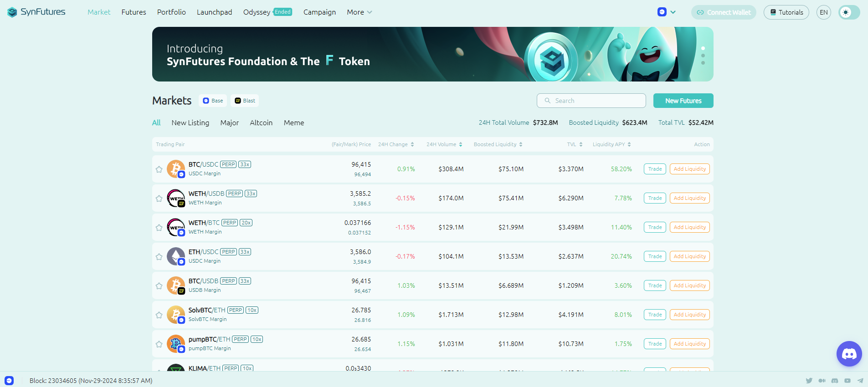Sort by TVL column

575,144
